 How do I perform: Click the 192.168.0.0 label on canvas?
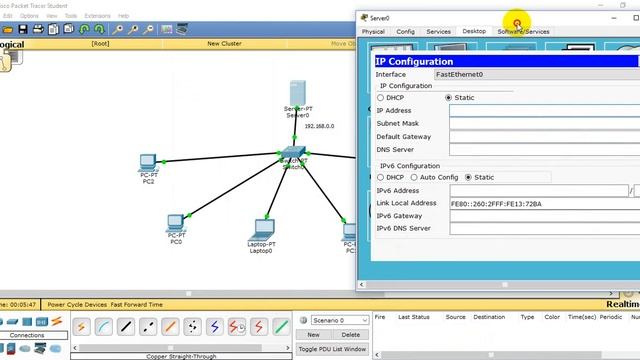(319, 127)
